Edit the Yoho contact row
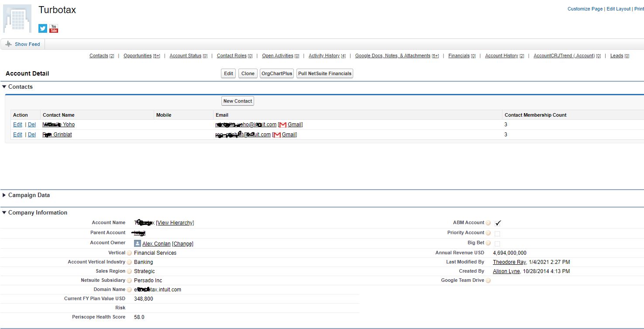Screen dimensions: 644x329 (x=17, y=125)
